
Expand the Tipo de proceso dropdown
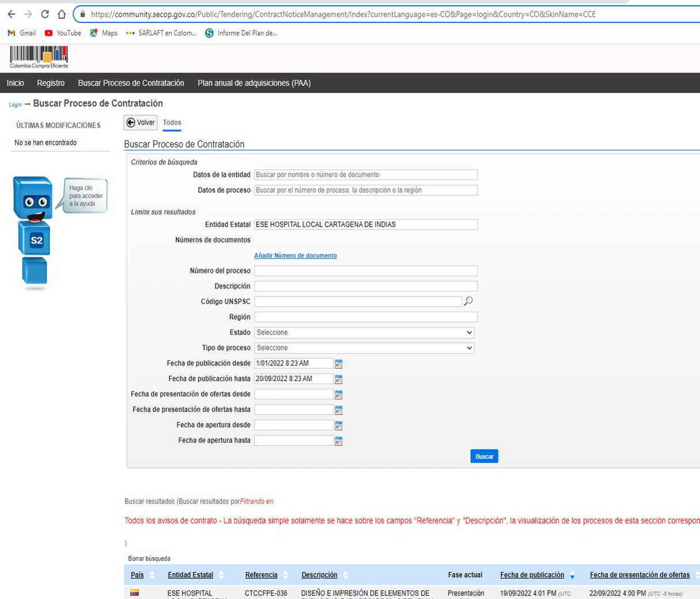(x=364, y=348)
